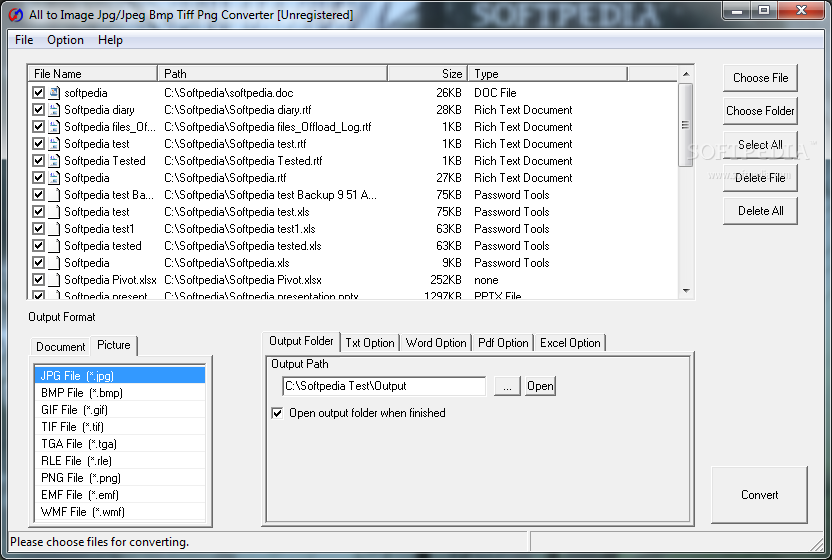
Task: Select EMF File (*.emf) output format
Action: [120, 495]
